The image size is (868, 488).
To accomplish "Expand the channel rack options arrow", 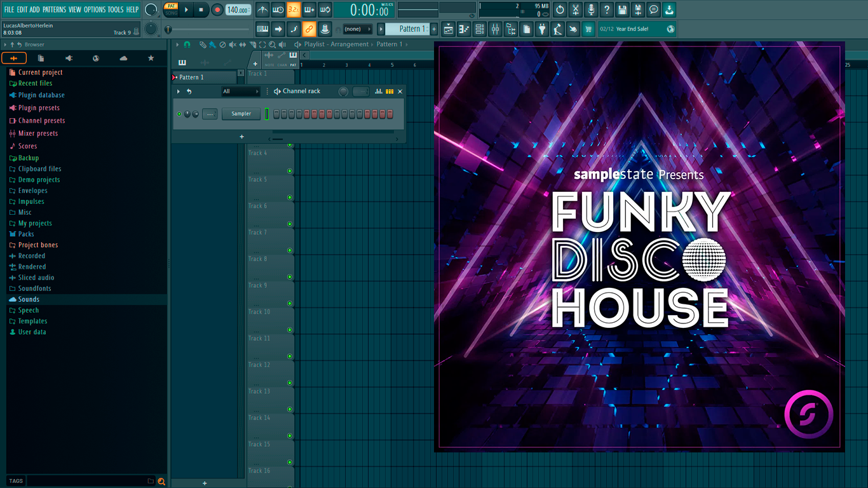I will click(x=179, y=91).
